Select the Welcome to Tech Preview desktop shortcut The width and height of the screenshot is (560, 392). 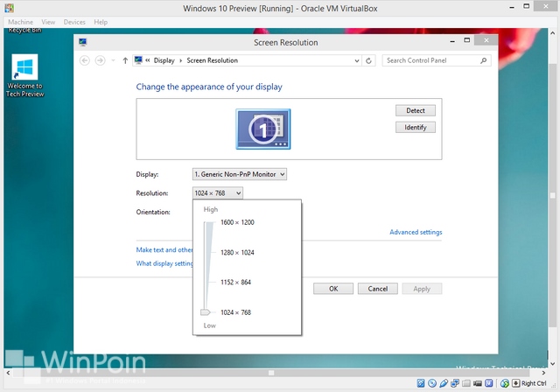pyautogui.click(x=24, y=75)
